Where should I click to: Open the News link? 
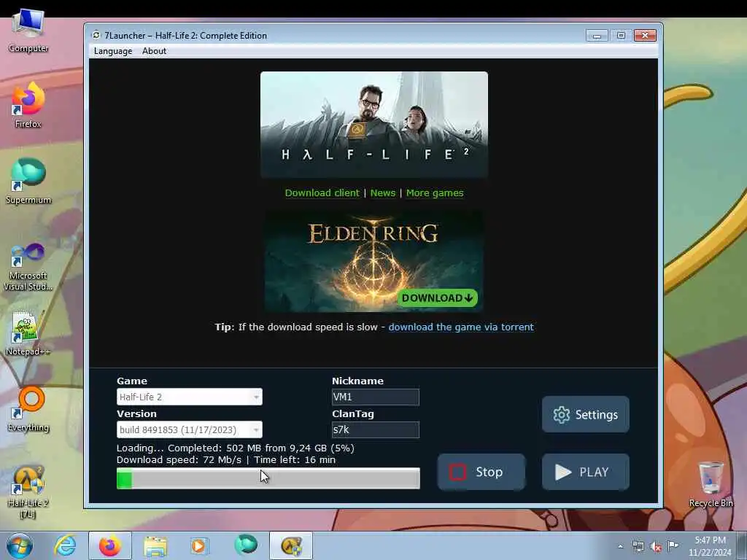click(x=382, y=192)
